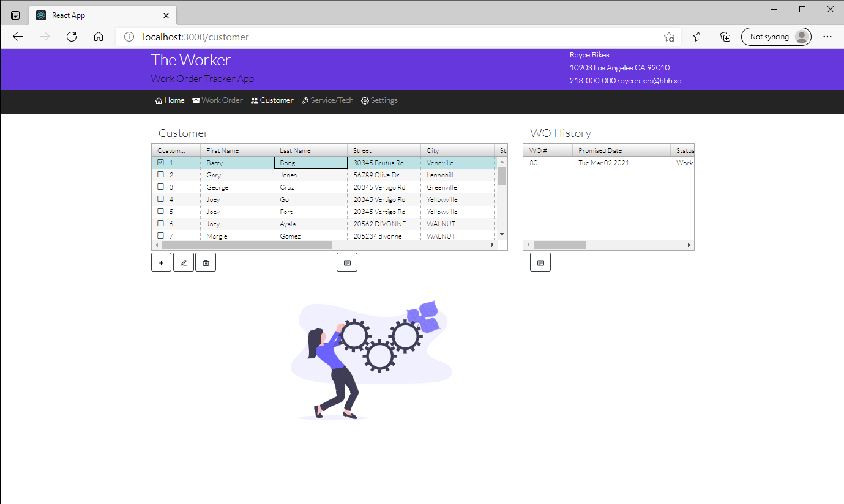Open the Settings navigation item
Image resolution: width=844 pixels, height=504 pixels.
click(379, 100)
